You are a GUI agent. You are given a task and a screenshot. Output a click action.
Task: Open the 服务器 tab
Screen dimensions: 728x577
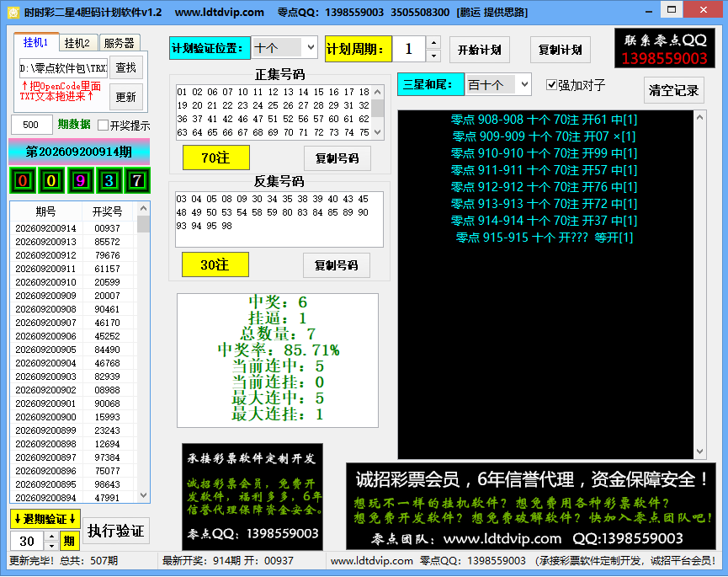119,43
